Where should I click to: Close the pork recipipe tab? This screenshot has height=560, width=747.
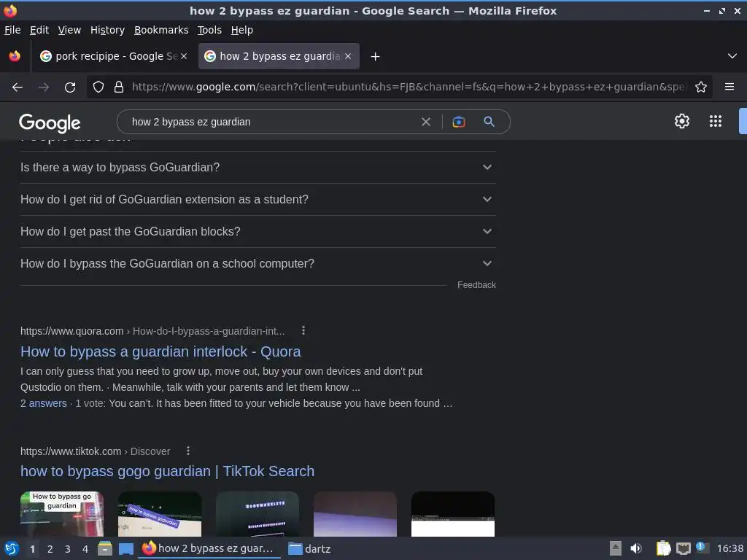[x=184, y=56]
